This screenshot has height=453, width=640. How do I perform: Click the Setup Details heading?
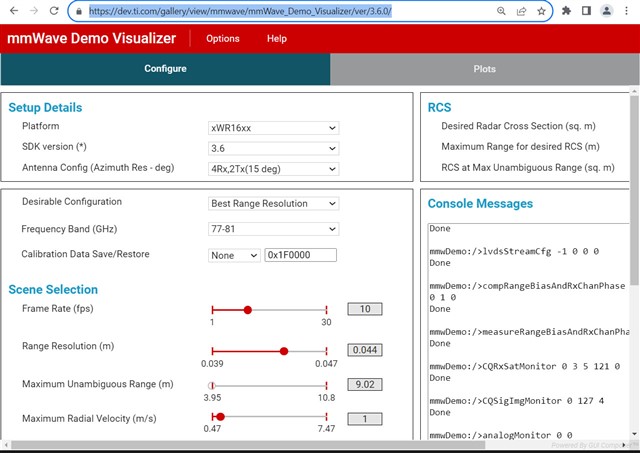click(x=45, y=107)
